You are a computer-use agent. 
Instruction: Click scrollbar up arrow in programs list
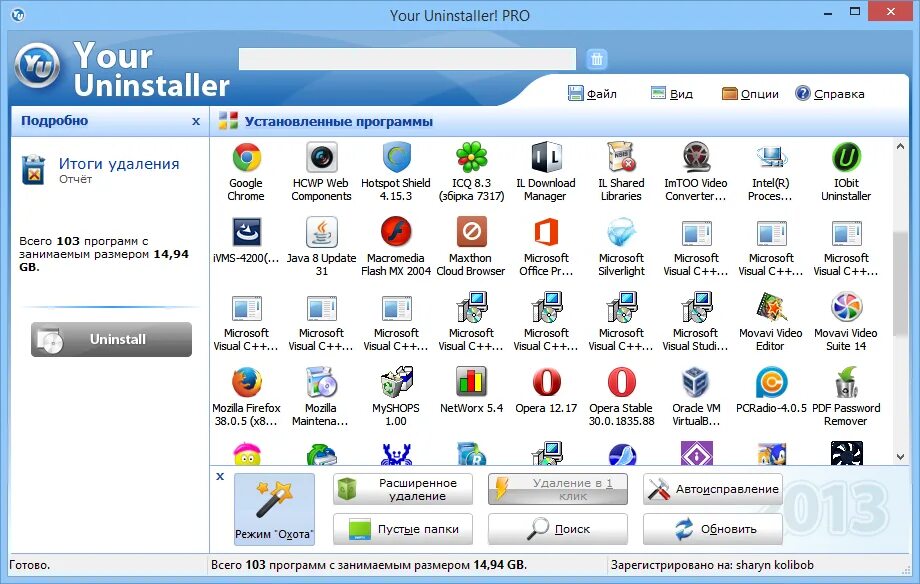901,147
